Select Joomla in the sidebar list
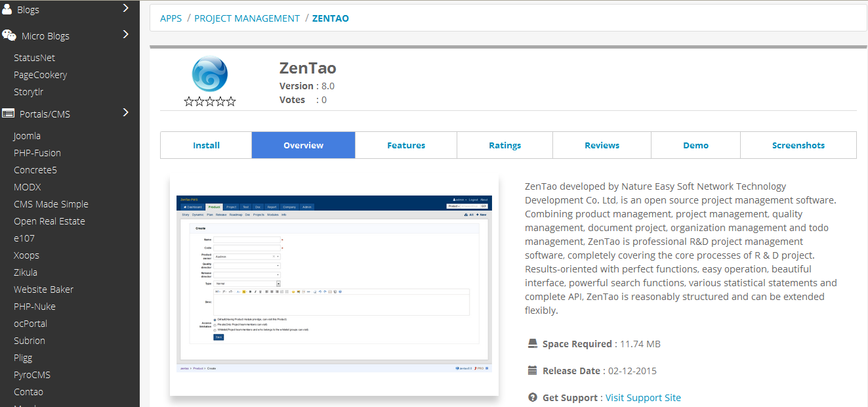This screenshot has height=407, width=868. 27,136
